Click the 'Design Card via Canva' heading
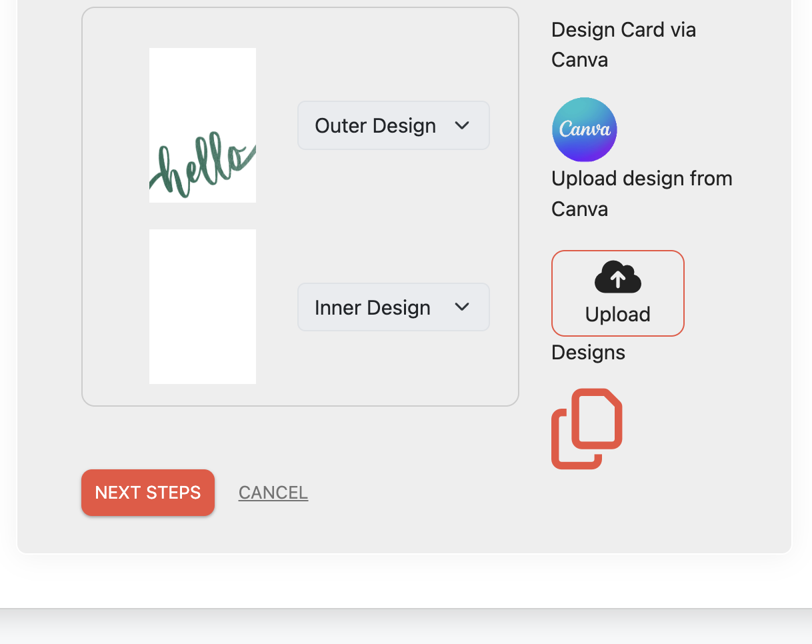Screen dimensions: 812x644 click(x=624, y=45)
